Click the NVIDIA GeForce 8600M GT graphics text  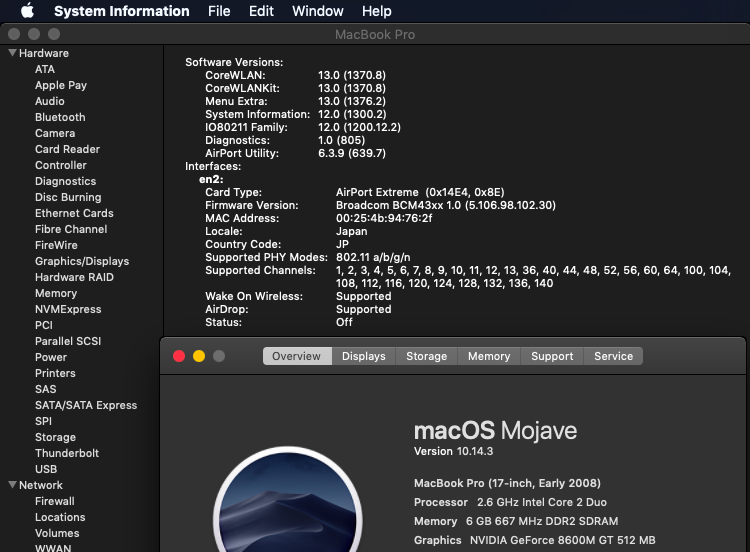(x=562, y=540)
